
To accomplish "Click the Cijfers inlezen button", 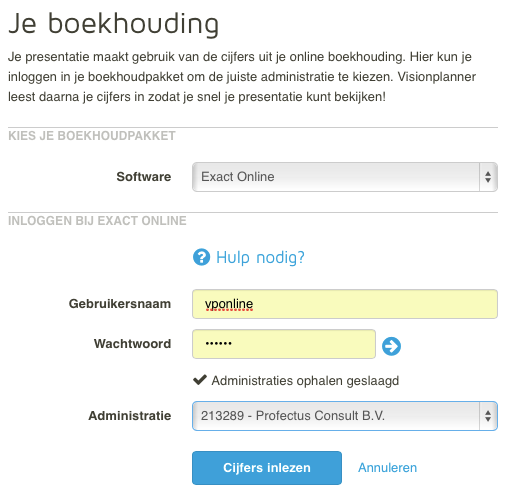I will pos(267,468).
